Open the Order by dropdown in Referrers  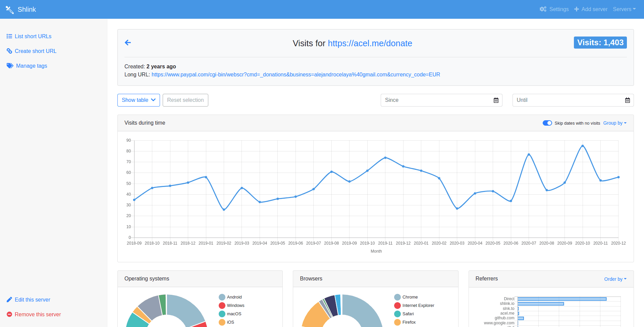615,279
